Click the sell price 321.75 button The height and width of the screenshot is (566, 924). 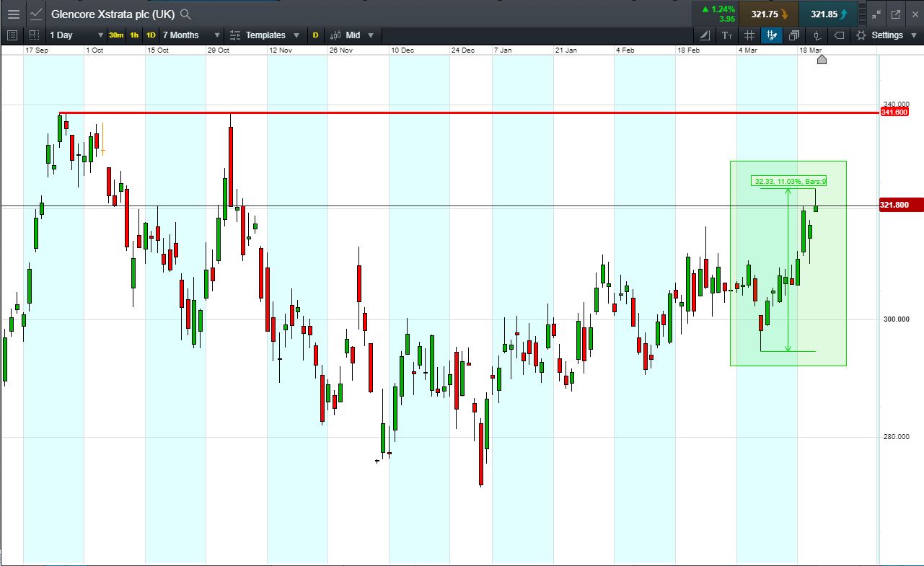click(x=769, y=14)
